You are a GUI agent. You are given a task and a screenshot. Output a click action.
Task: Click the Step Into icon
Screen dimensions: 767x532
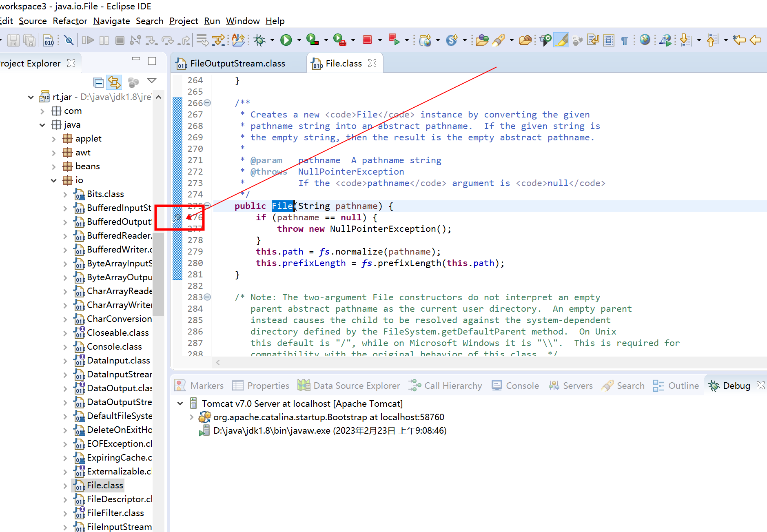tap(151, 40)
